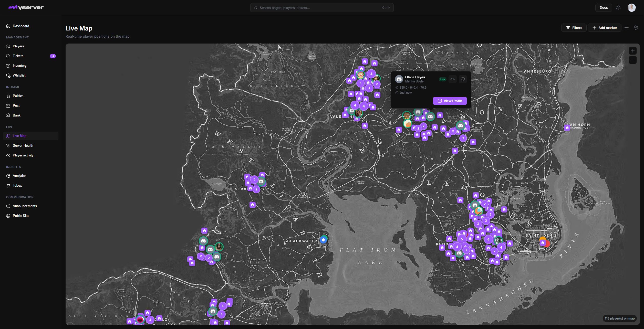The width and height of the screenshot is (644, 329).
Task: Open Live Map settings gear icon
Action: coord(636,28)
